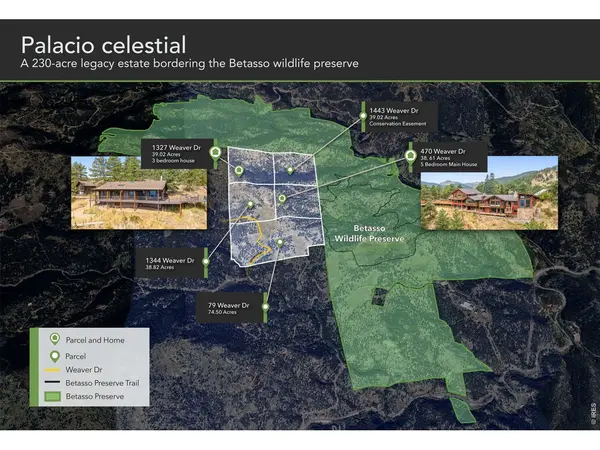This screenshot has width=600, height=450.
Task: Click the Betasso Preserve legend text
Action: pyautogui.click(x=95, y=396)
